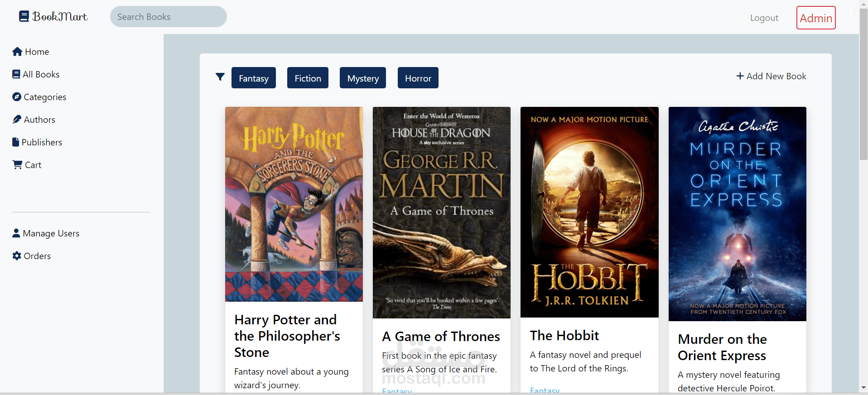The image size is (868, 395).
Task: Click the Cart shopping cart icon
Action: pos(17,164)
